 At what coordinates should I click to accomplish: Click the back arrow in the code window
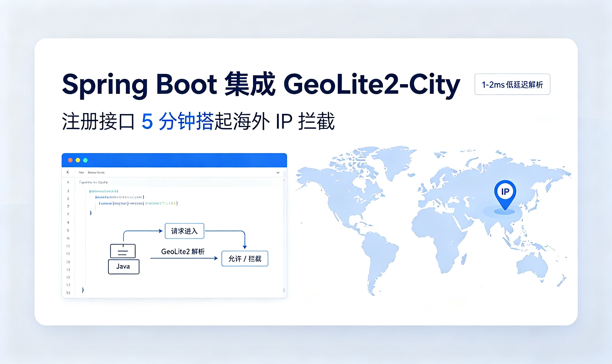pos(68,172)
